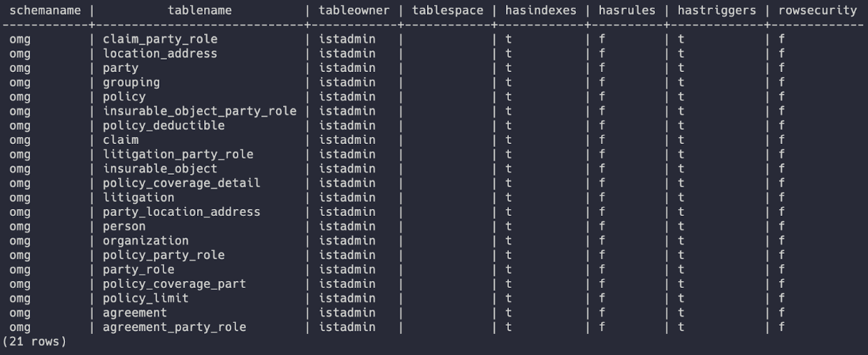Click the insurable_object_party_role table name
This screenshot has height=355, width=868.
point(199,111)
